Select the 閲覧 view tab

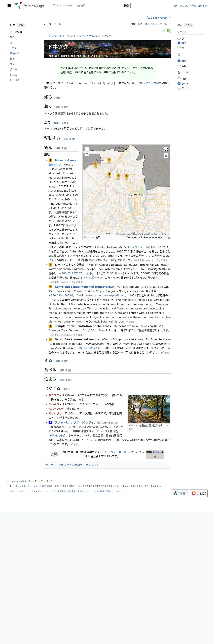[x=133, y=24]
